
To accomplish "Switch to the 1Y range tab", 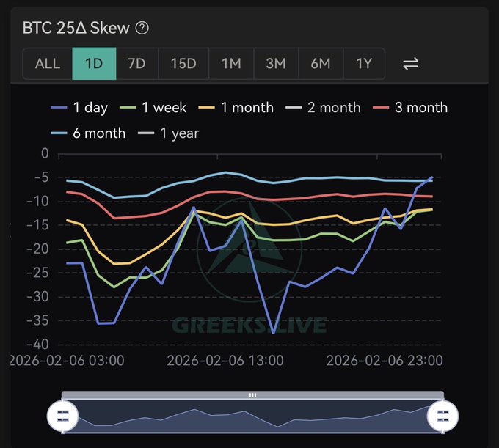I will pyautogui.click(x=365, y=64).
